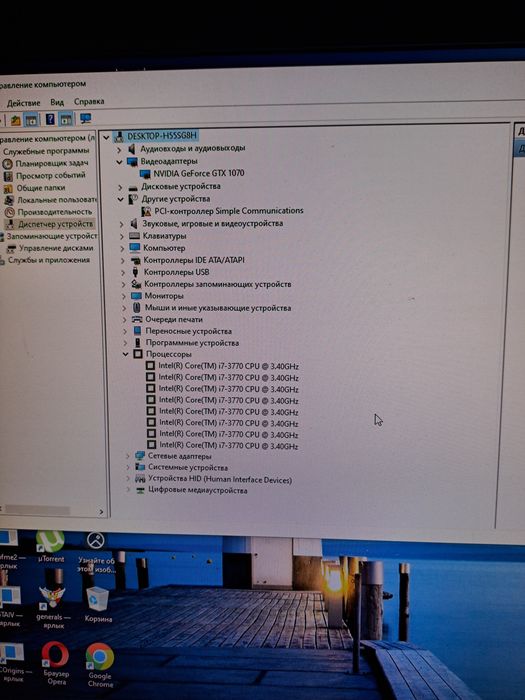
Task: Collapse the DESKTOP-HSSSG8H root node
Action: [x=106, y=138]
